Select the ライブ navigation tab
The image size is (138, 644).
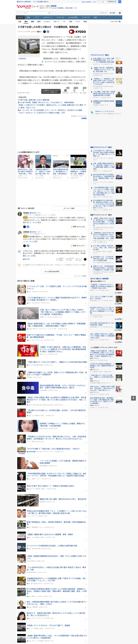37,17
